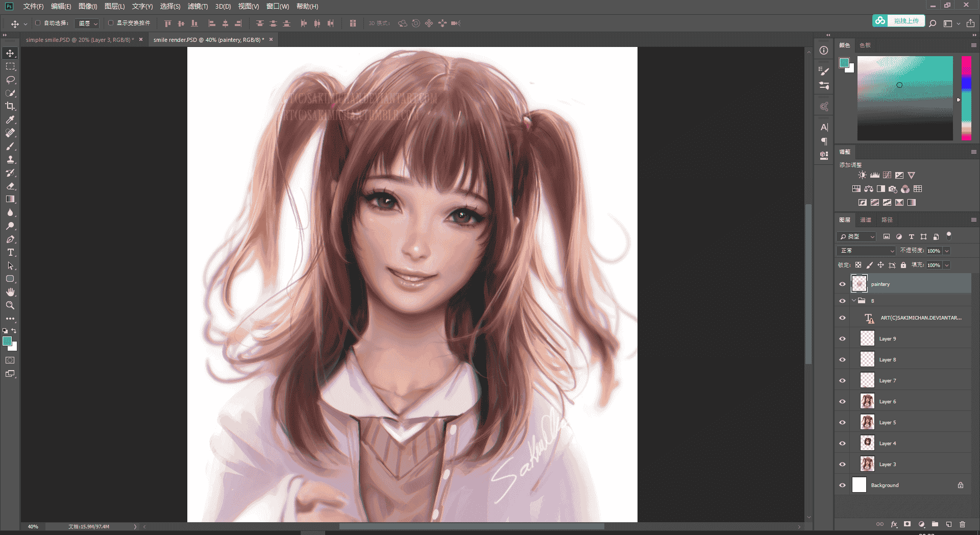The width and height of the screenshot is (980, 535).
Task: Switch to simple smile.PSD tab
Action: (80, 39)
